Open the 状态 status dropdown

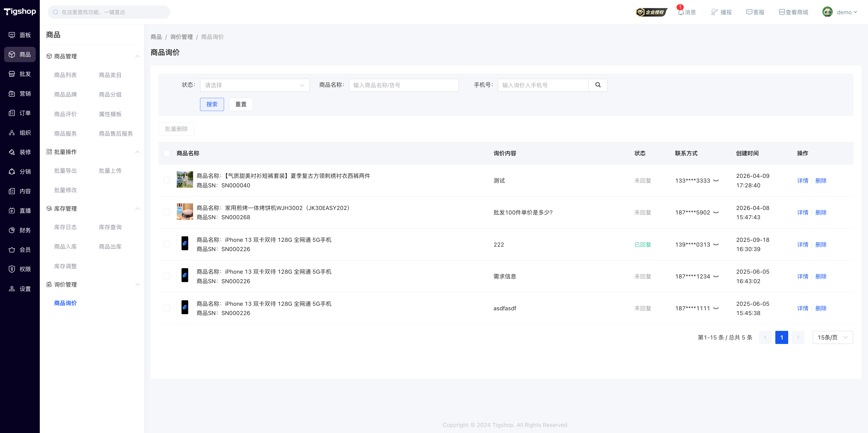point(255,85)
